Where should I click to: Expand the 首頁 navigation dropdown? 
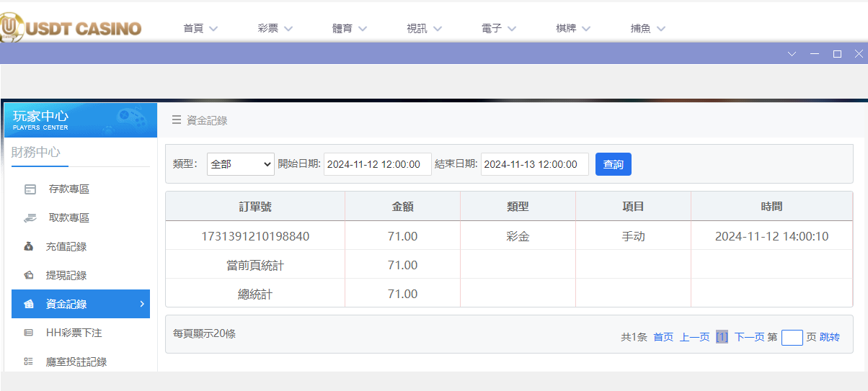pos(200,29)
